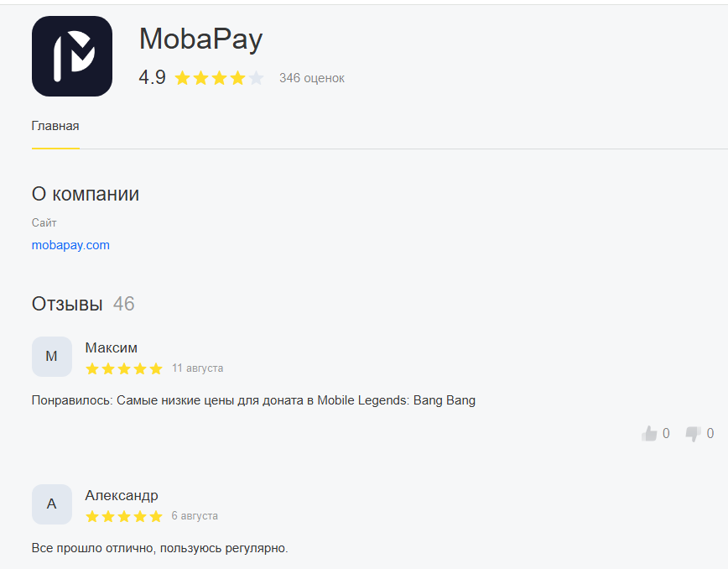Click the 11 августа review date
This screenshot has height=569, width=728.
tap(197, 368)
